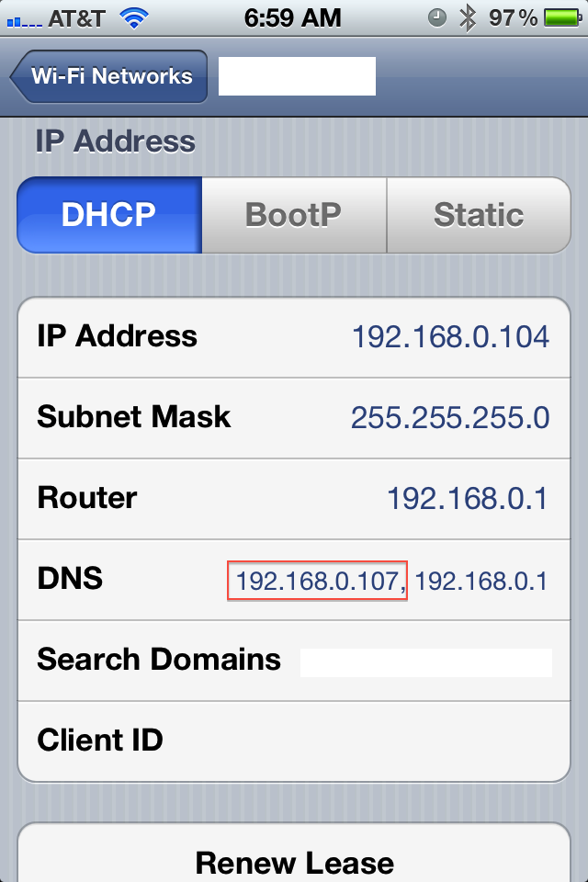Tap the Renew Lease button

click(294, 855)
